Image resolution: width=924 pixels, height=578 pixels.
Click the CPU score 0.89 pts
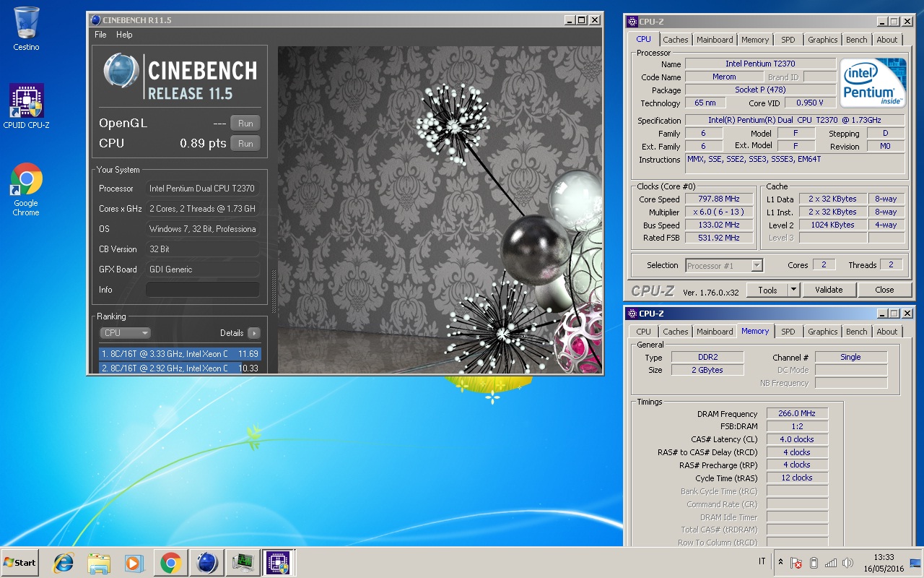point(203,143)
